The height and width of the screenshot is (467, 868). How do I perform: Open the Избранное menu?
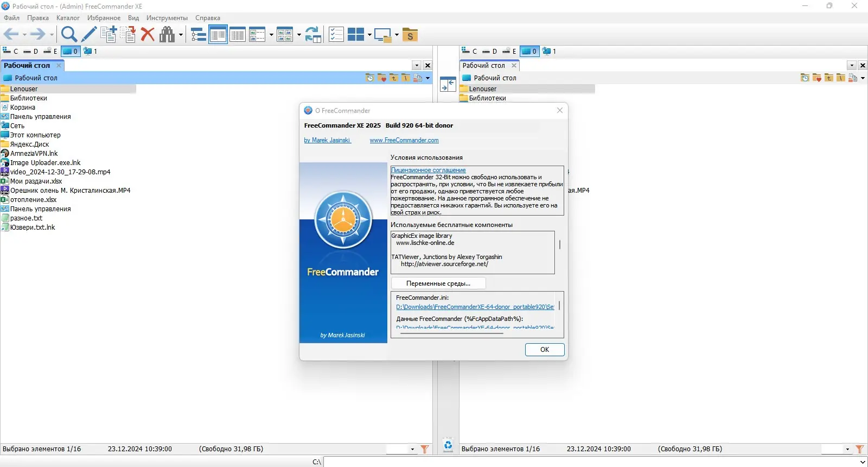coord(104,18)
